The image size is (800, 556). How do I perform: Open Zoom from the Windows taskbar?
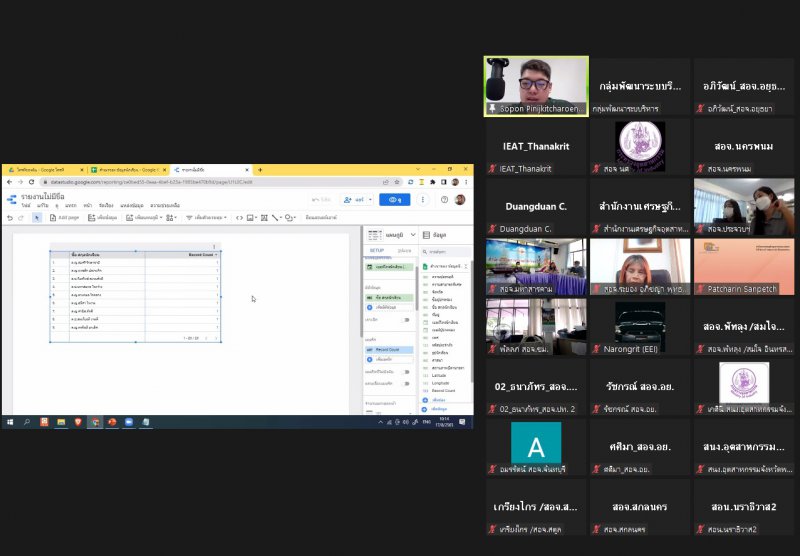tap(129, 423)
